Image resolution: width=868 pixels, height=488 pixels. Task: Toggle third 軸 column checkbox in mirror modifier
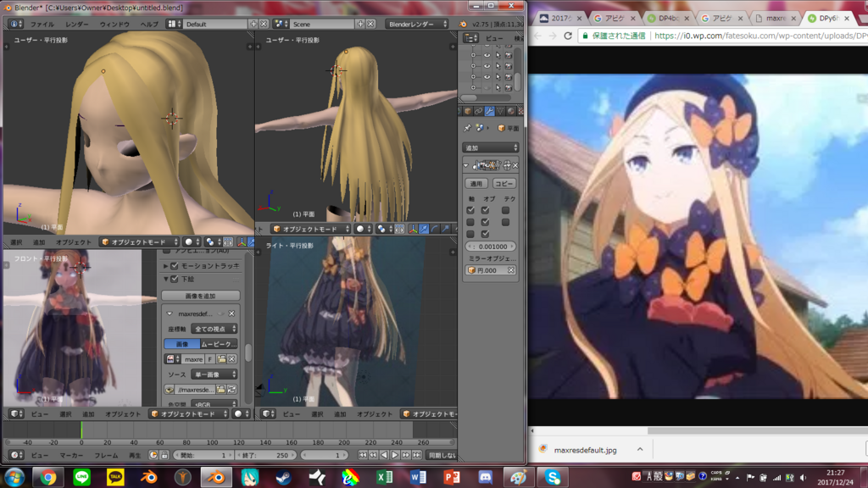(x=470, y=234)
